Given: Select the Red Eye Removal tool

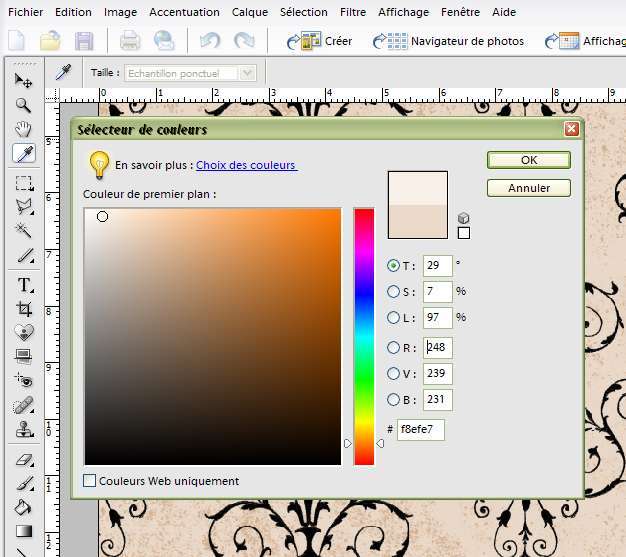Looking at the screenshot, I should pyautogui.click(x=24, y=380).
